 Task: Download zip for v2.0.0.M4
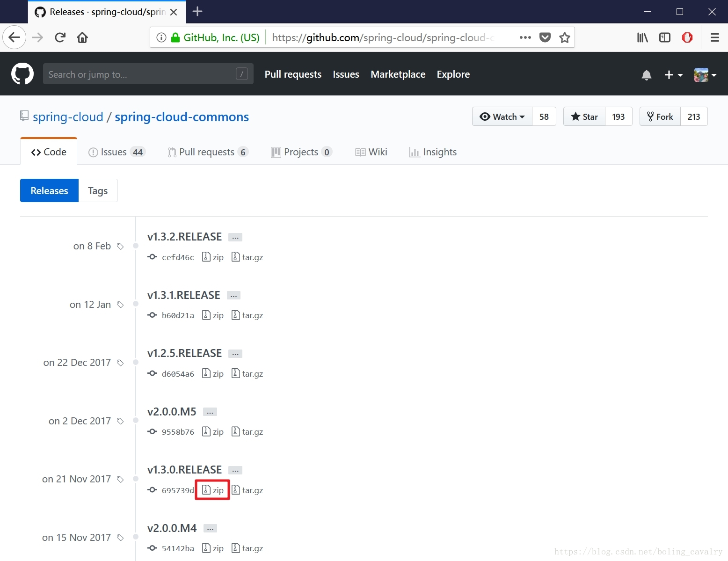pos(213,548)
